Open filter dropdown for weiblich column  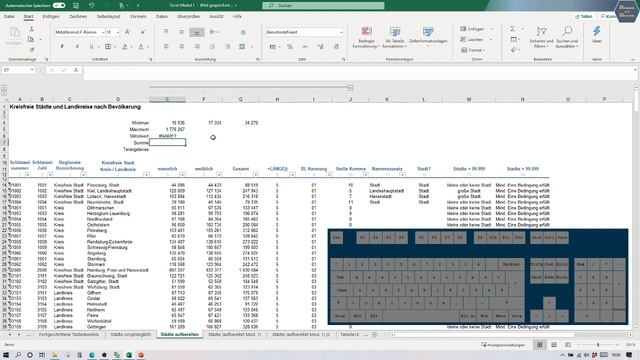tap(219, 175)
